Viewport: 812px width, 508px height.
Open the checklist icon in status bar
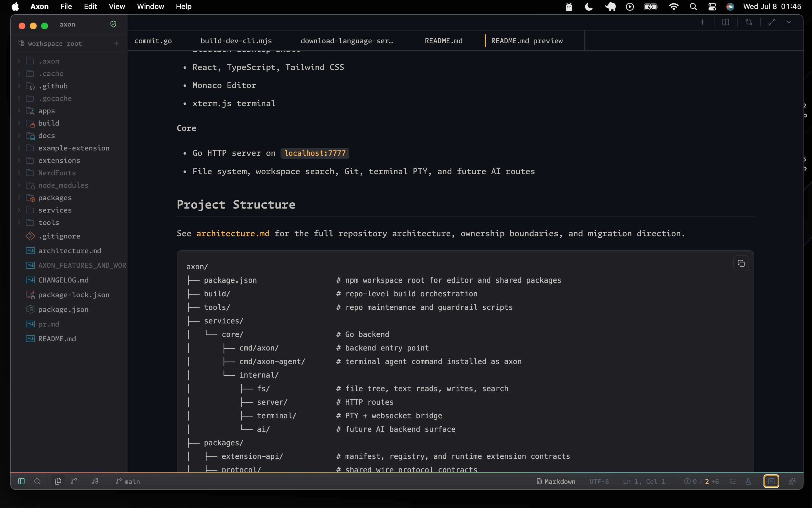coord(732,481)
